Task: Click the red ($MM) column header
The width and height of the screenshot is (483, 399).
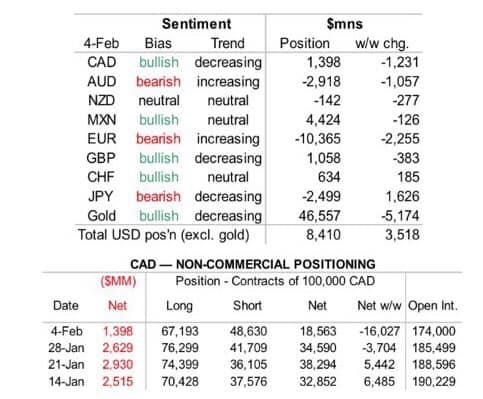Action: click(118, 282)
